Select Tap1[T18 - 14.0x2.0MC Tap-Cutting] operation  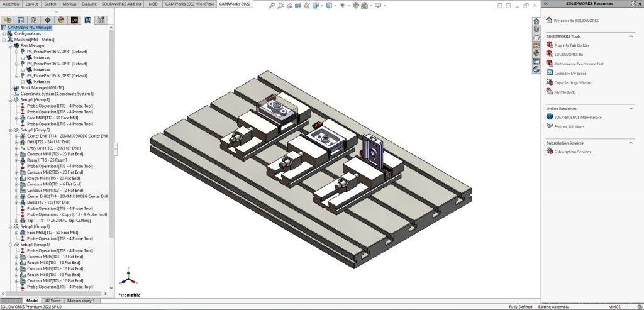point(58,221)
